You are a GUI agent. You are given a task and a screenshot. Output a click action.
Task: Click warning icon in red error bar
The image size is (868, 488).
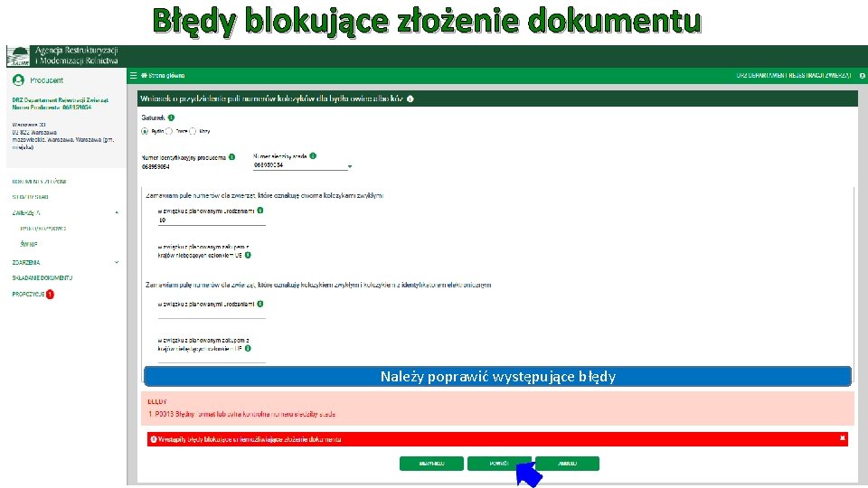click(154, 439)
